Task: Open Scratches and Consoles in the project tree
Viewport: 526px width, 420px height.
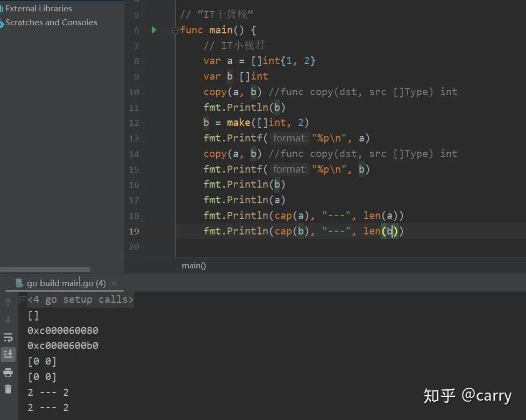Action: (51, 23)
